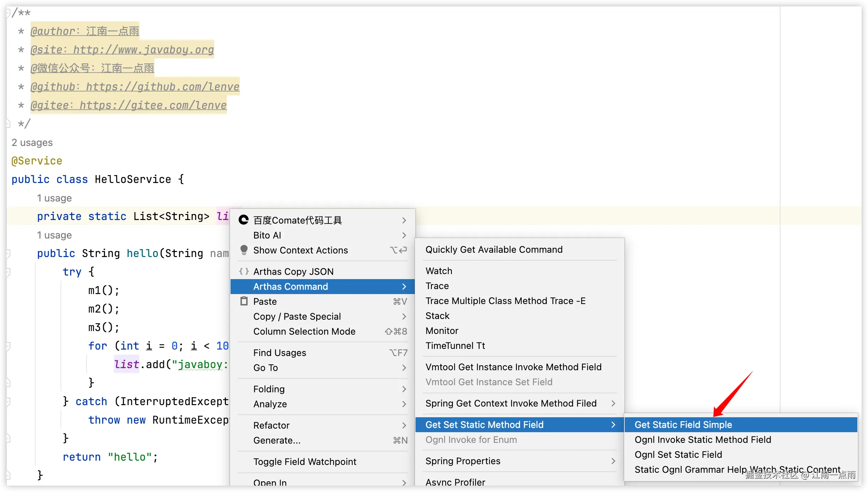868x492 pixels.
Task: Click the braces icon beside Arthas Copy JSON
Action: (x=244, y=271)
